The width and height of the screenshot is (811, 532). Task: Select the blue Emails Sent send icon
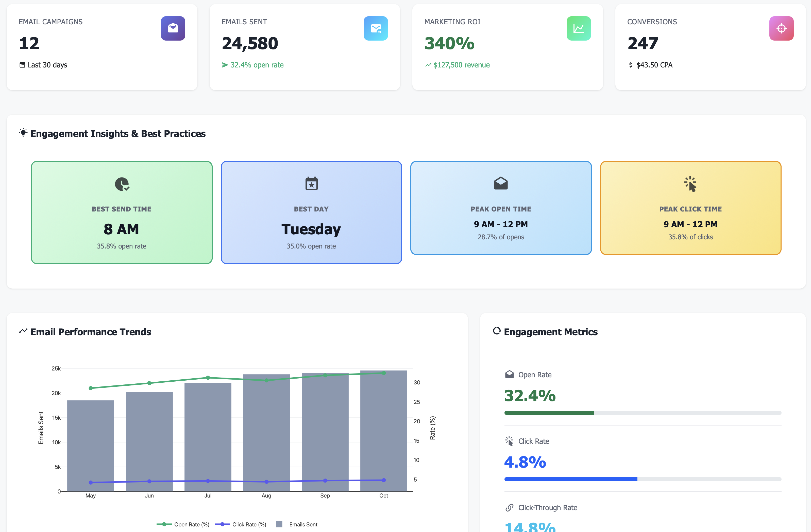[376, 28]
